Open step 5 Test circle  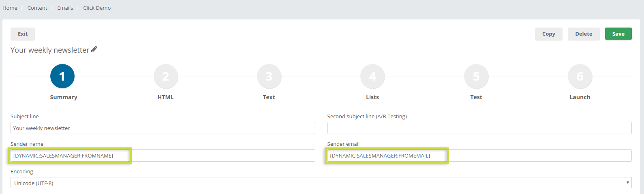coord(476,76)
